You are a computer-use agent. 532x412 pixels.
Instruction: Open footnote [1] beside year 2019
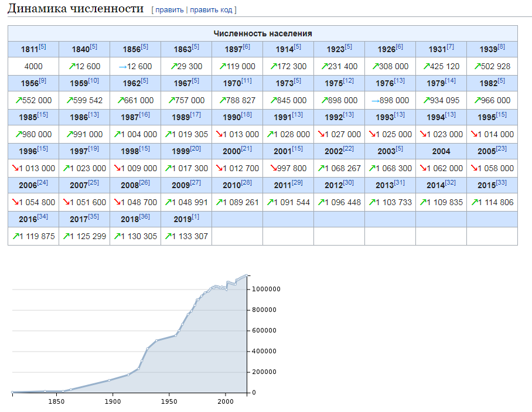[x=196, y=216]
